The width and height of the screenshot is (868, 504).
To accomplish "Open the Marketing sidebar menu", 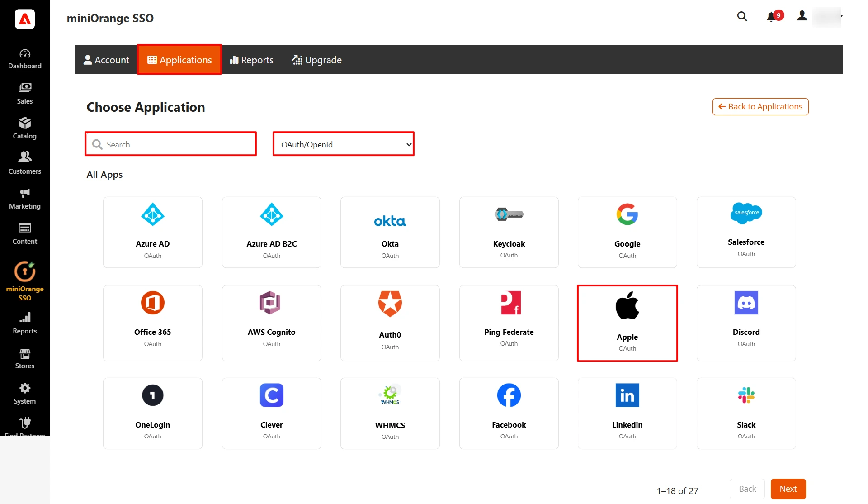I will pos(25,199).
